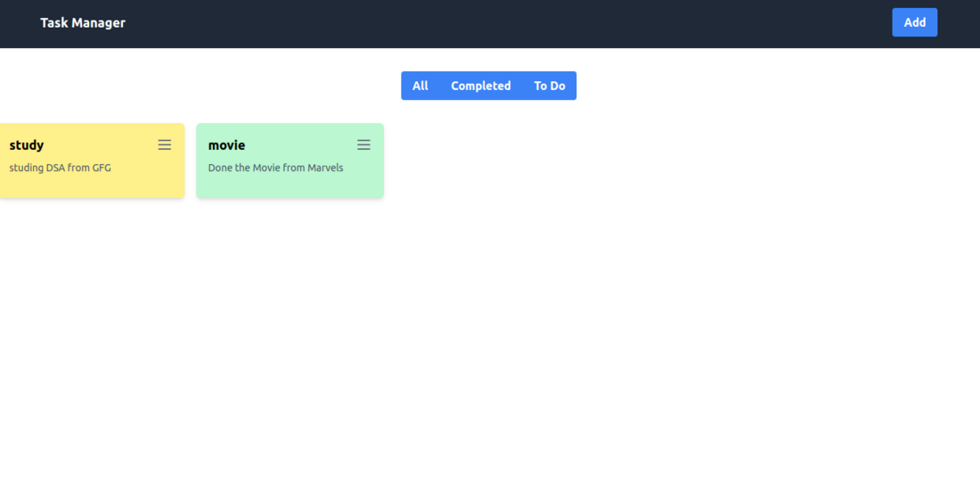Expand the three-line options on movie card

[363, 145]
